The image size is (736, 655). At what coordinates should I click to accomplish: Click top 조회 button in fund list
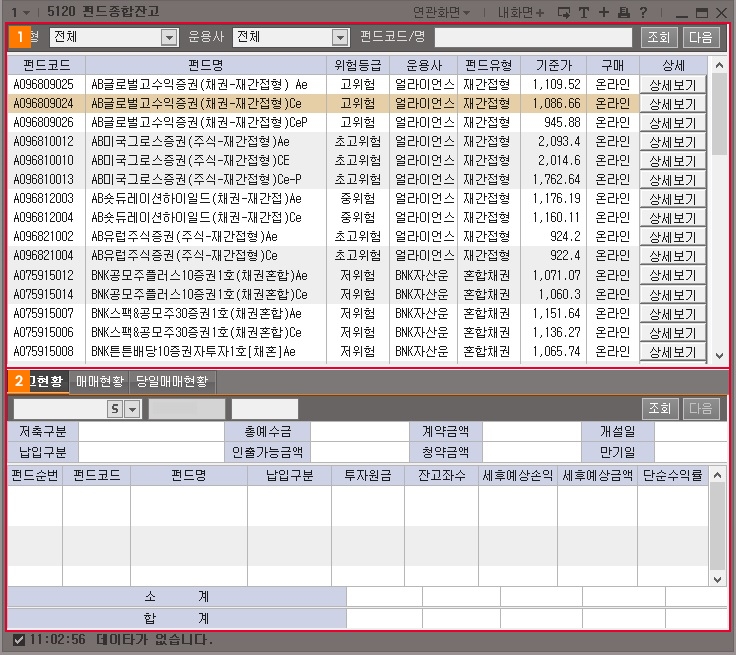coord(659,37)
